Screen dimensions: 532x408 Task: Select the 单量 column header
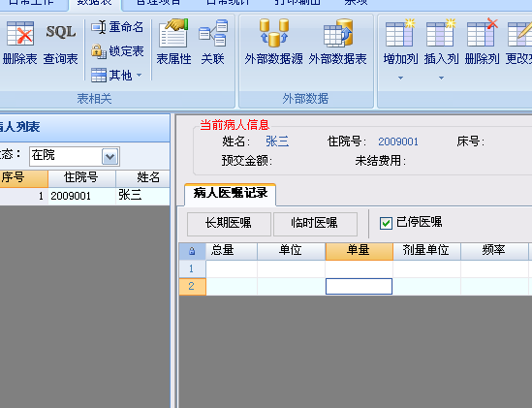[x=359, y=251]
